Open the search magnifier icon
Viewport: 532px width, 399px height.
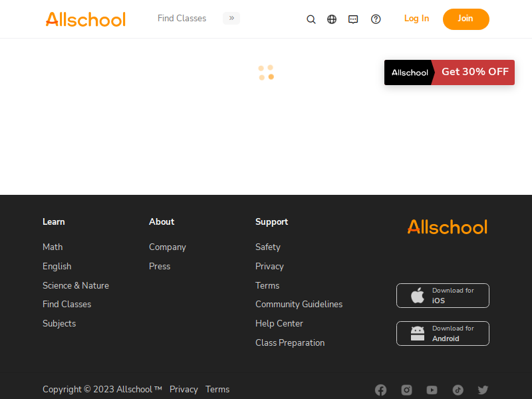tap(311, 19)
